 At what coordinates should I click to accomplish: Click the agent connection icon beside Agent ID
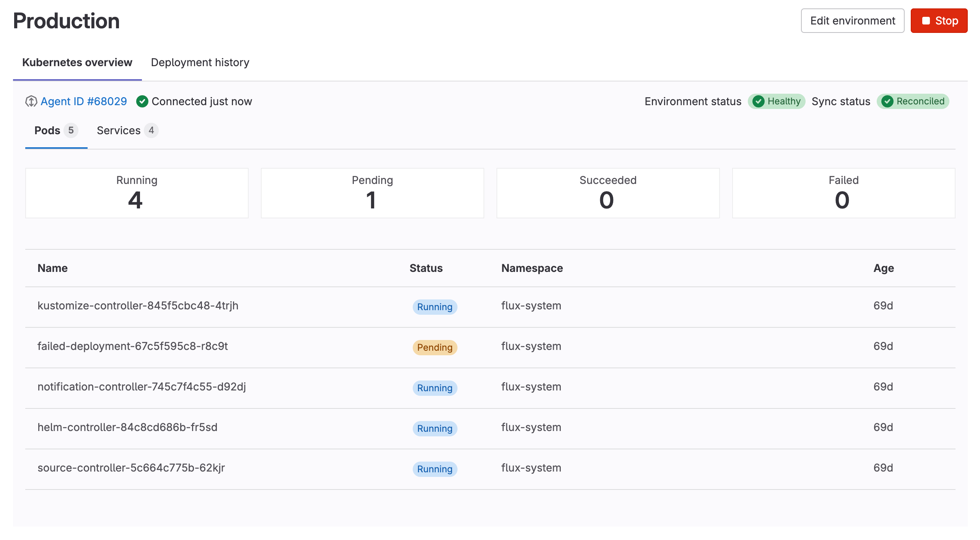[x=32, y=101]
